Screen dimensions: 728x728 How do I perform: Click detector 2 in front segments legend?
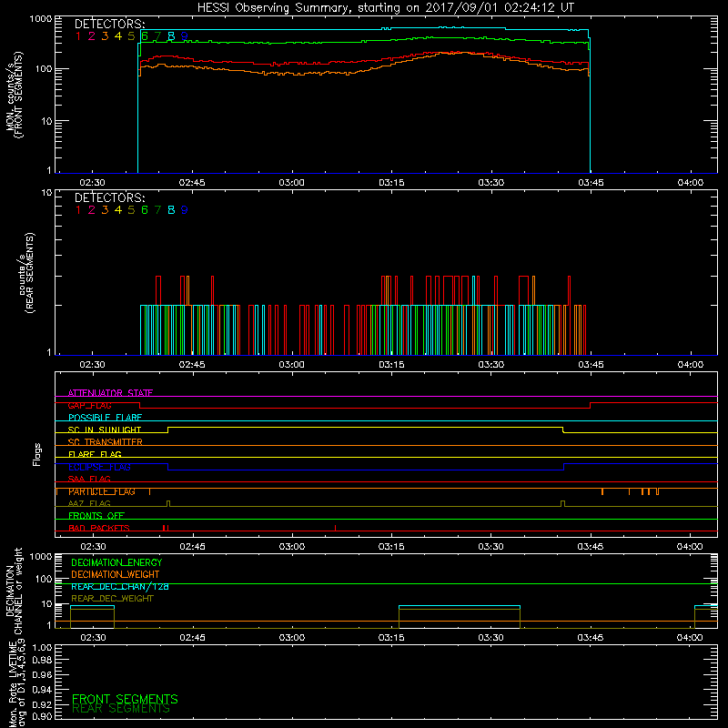92,36
